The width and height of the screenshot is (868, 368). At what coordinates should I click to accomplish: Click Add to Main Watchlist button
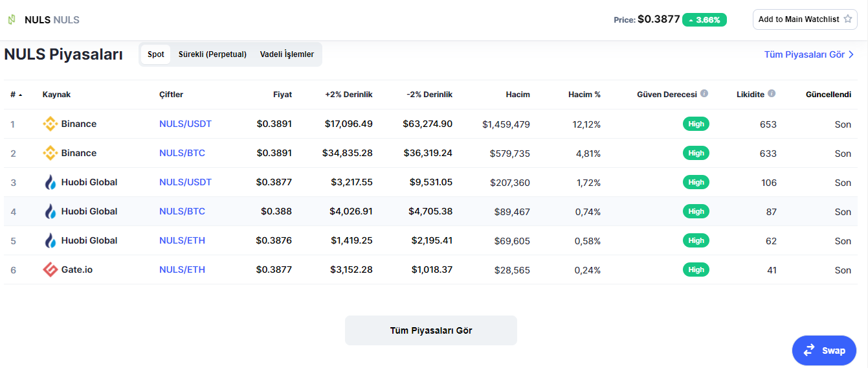tap(805, 19)
